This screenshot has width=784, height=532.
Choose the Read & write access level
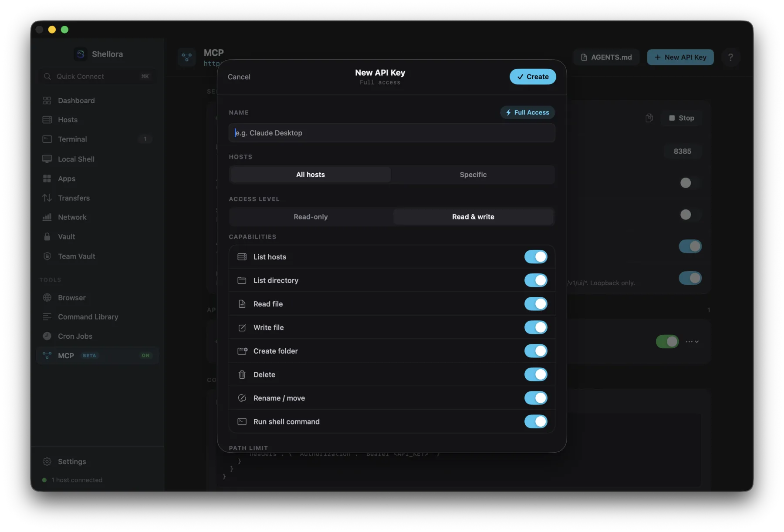click(473, 217)
